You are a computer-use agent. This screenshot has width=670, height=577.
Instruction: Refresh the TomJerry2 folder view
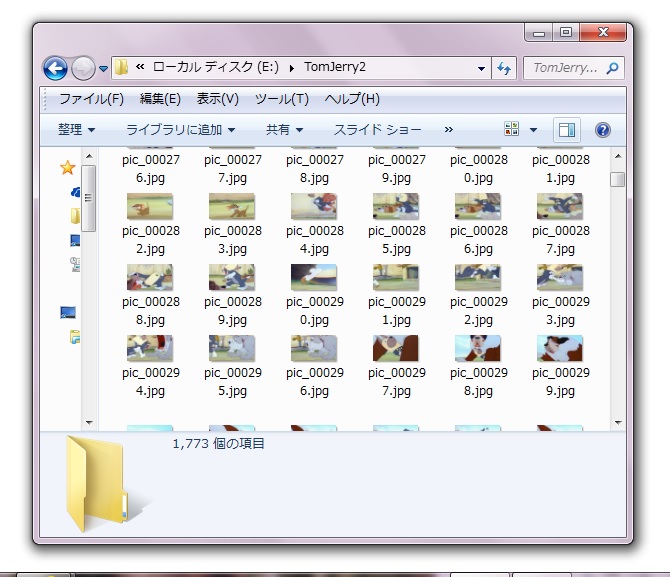pos(504,68)
